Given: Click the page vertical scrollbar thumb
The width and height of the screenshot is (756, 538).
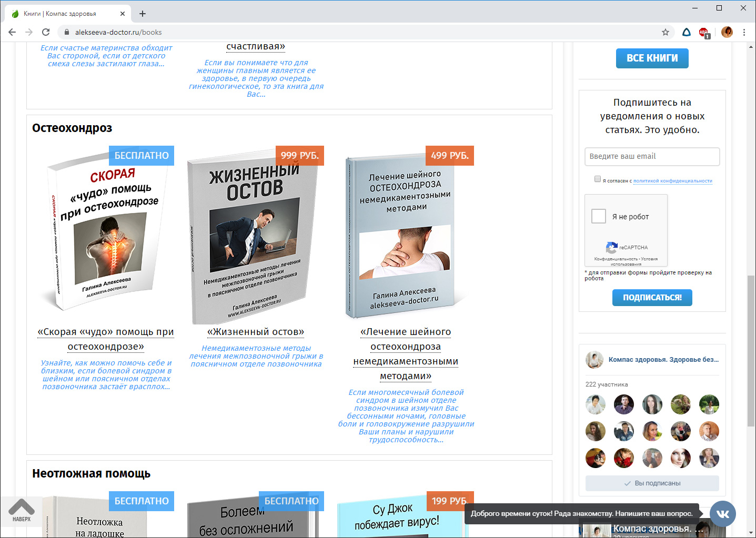Looking at the screenshot, I should 751,351.
